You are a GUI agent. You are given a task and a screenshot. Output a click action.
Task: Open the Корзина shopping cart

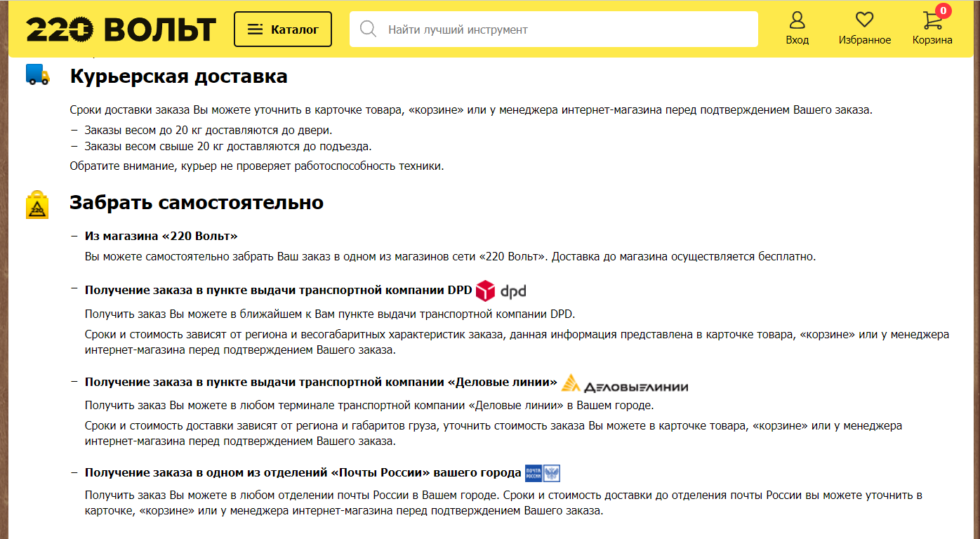pos(932,29)
